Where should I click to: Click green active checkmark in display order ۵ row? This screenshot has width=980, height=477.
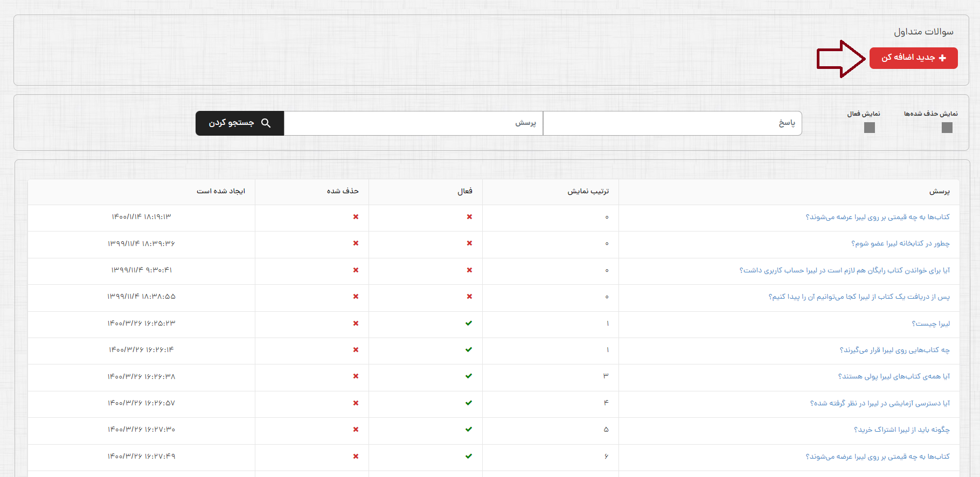(x=469, y=430)
